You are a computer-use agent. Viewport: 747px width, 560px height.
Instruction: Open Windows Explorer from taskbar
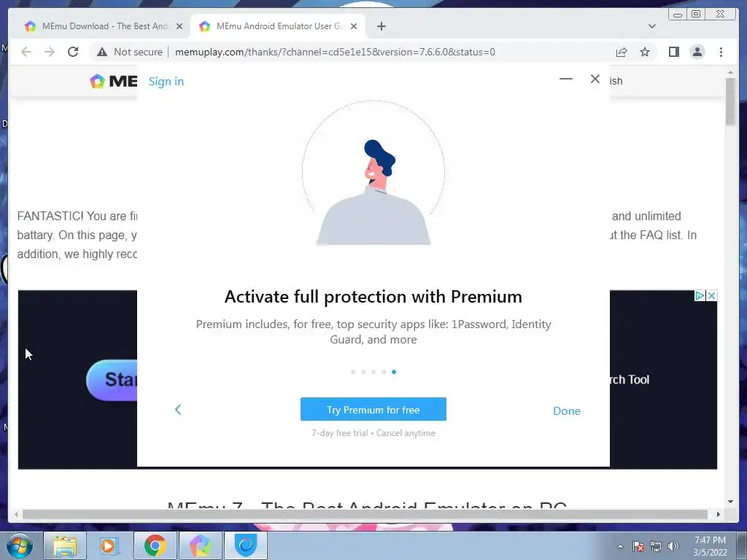pos(65,545)
